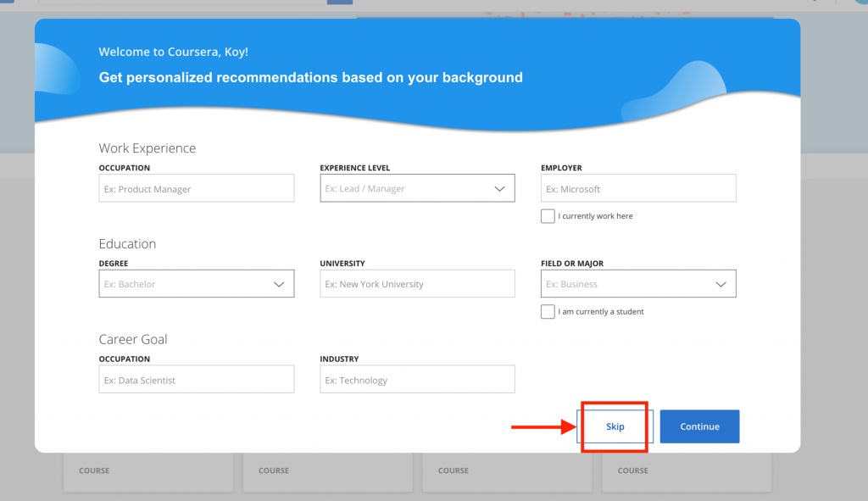Open the Field or Major dropdown
Screen dimensions: 868x501
pyautogui.click(x=638, y=283)
